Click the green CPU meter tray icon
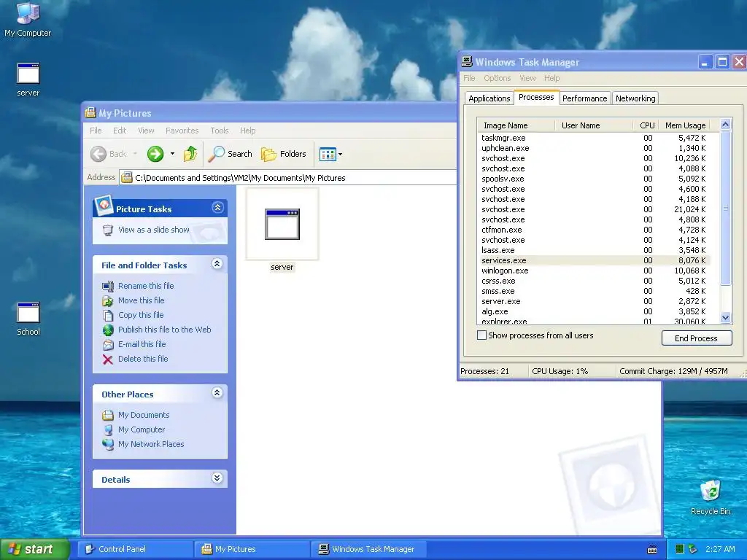 pos(680,549)
